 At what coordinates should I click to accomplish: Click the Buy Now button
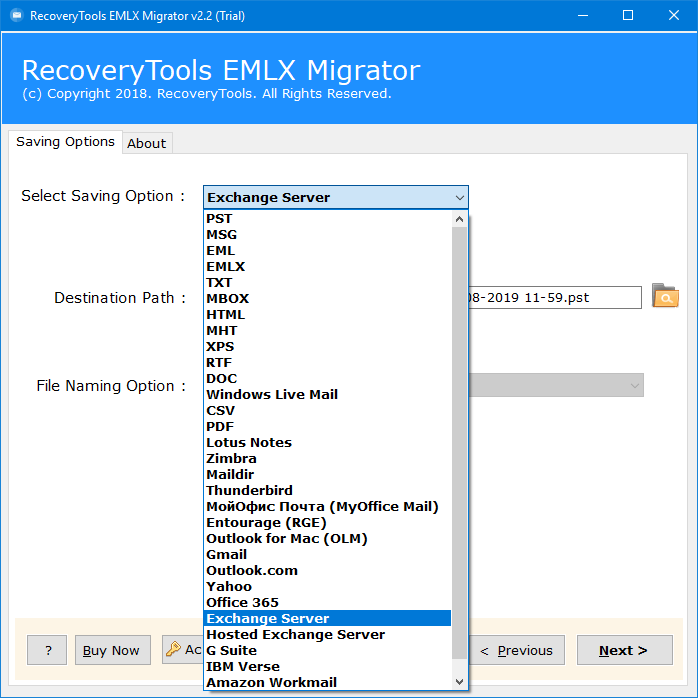pyautogui.click(x=113, y=650)
